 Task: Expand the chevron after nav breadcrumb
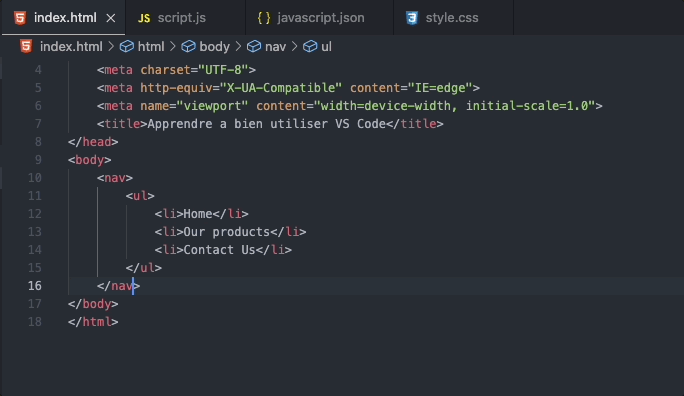294,46
